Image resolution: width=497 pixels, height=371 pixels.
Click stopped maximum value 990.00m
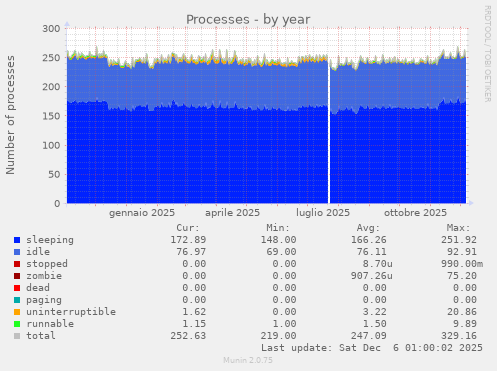pyautogui.click(x=462, y=264)
